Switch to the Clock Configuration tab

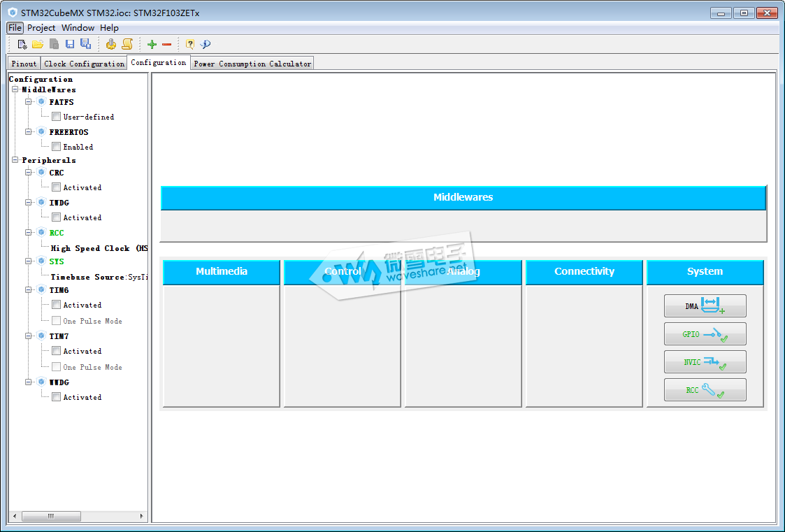pyautogui.click(x=84, y=64)
